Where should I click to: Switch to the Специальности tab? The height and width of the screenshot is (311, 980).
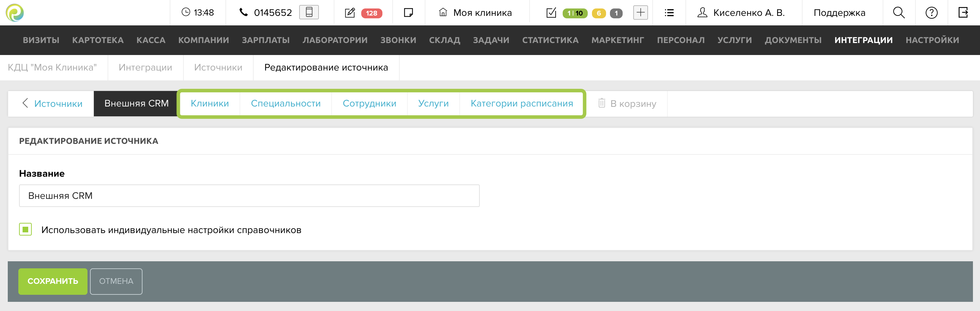[x=286, y=103]
